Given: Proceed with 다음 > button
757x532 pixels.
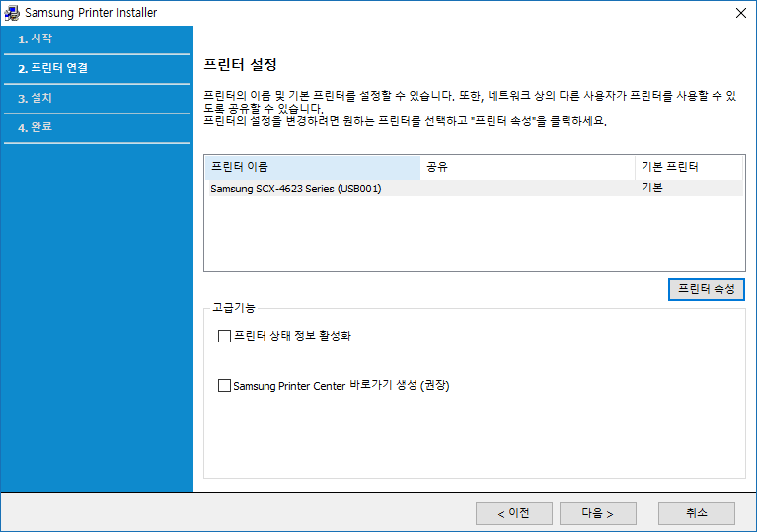Looking at the screenshot, I should [x=598, y=513].
